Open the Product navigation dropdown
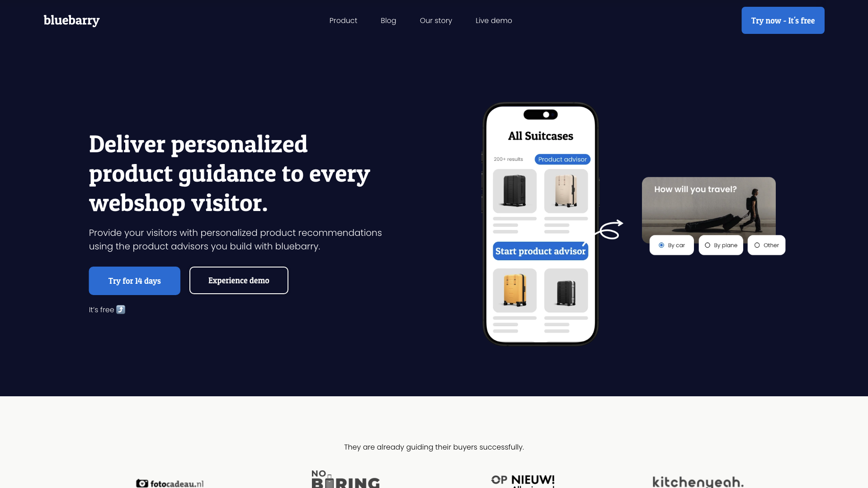868x488 pixels. coord(343,20)
